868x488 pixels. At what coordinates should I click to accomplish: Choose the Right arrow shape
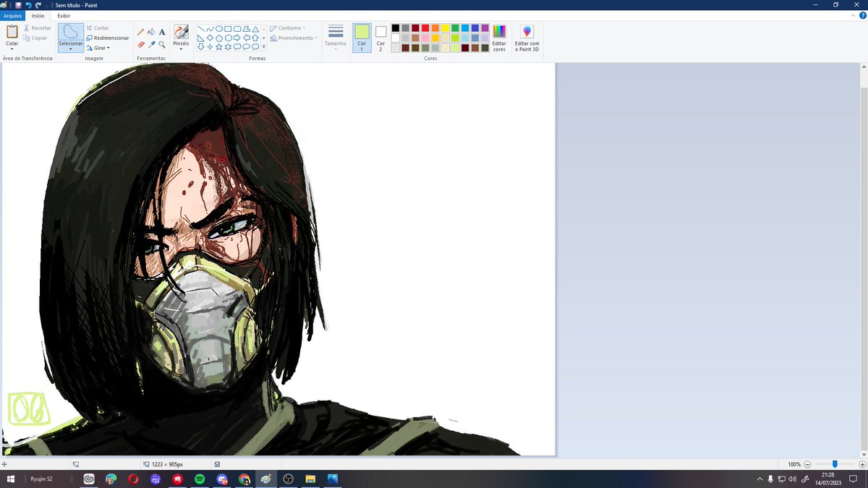point(237,38)
